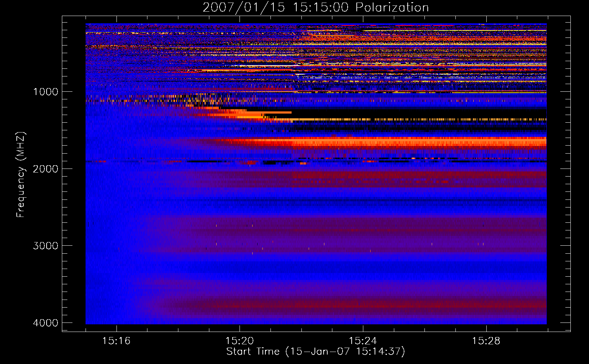589x364 pixels.
Task: Select the 3000 frequency tick label
Action: pyautogui.click(x=46, y=246)
